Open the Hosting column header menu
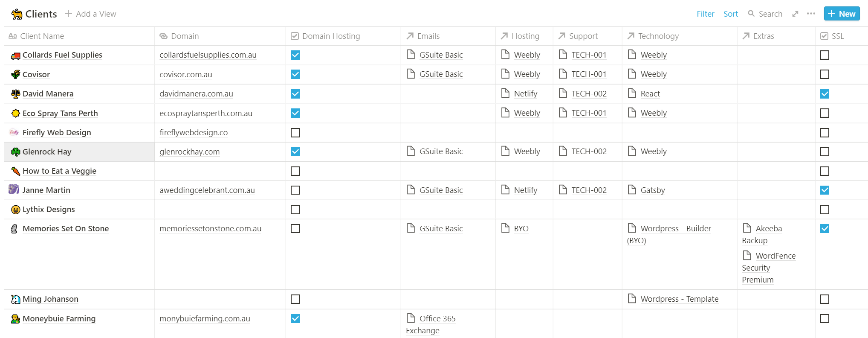The image size is (868, 338). coord(524,36)
